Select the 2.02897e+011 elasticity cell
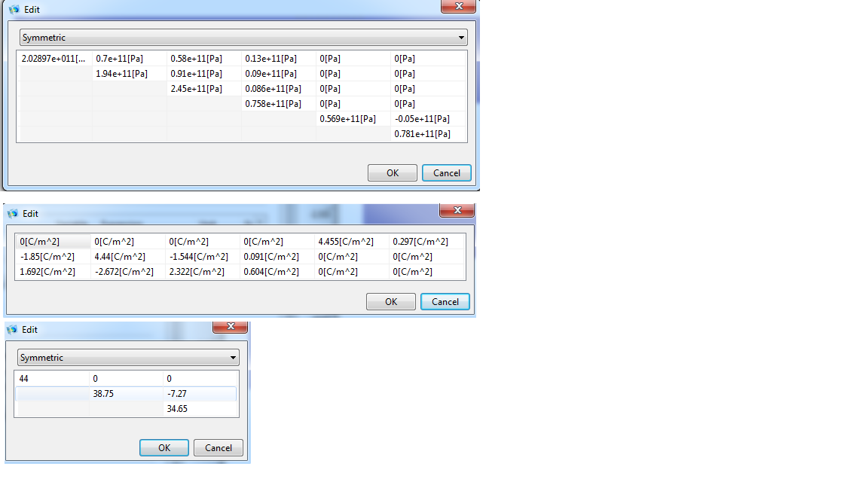The image size is (868, 488). point(54,59)
